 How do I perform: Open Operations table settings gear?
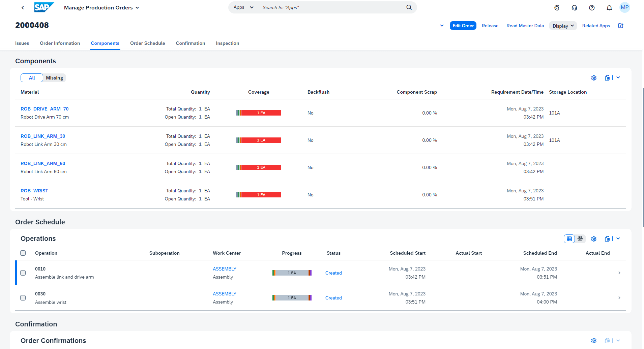(594, 239)
